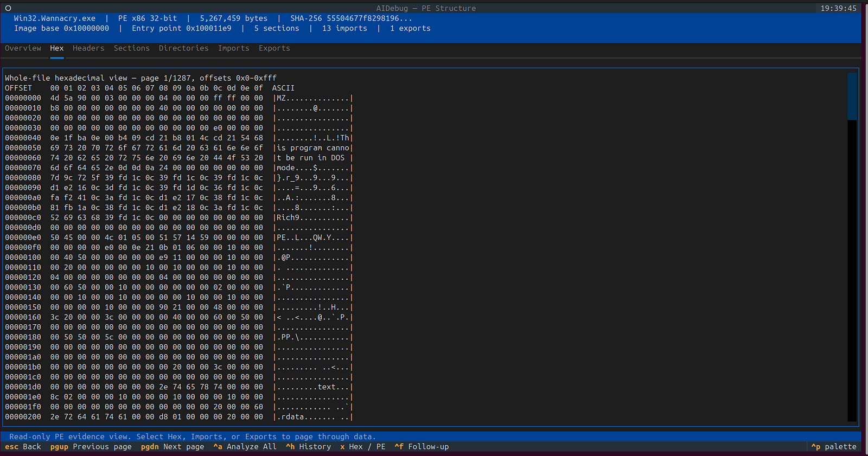This screenshot has width=868, height=456.
Task: Toggle Hex / PE view shortcut
Action: click(x=363, y=447)
